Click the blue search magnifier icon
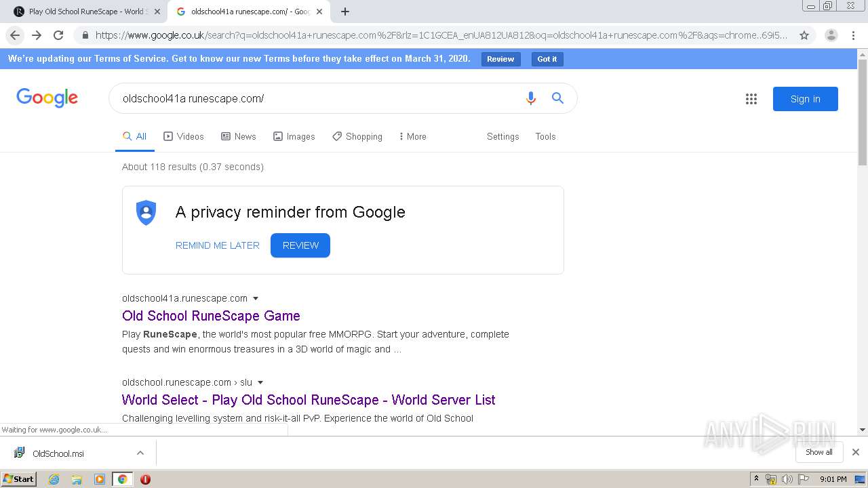868x488 pixels. click(x=557, y=98)
